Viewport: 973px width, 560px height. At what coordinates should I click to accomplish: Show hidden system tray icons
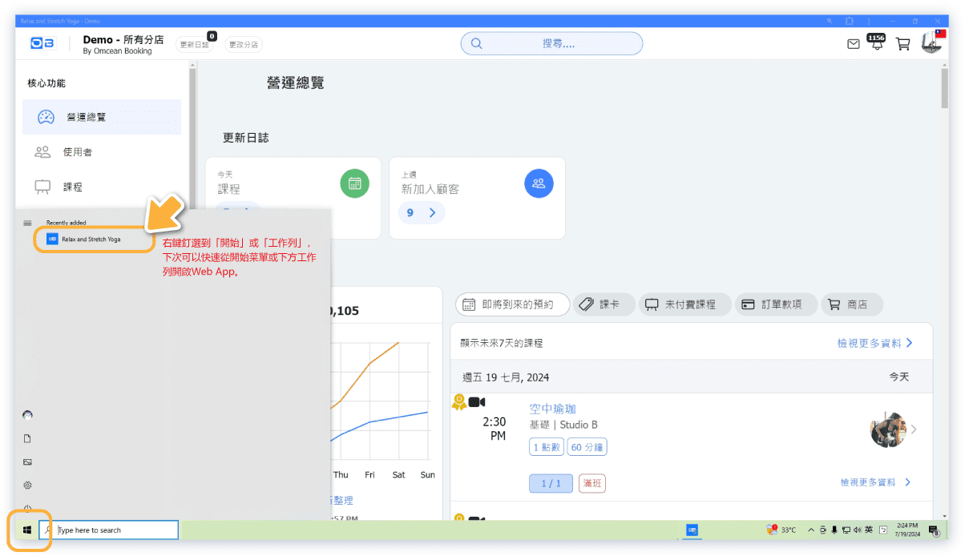810,530
